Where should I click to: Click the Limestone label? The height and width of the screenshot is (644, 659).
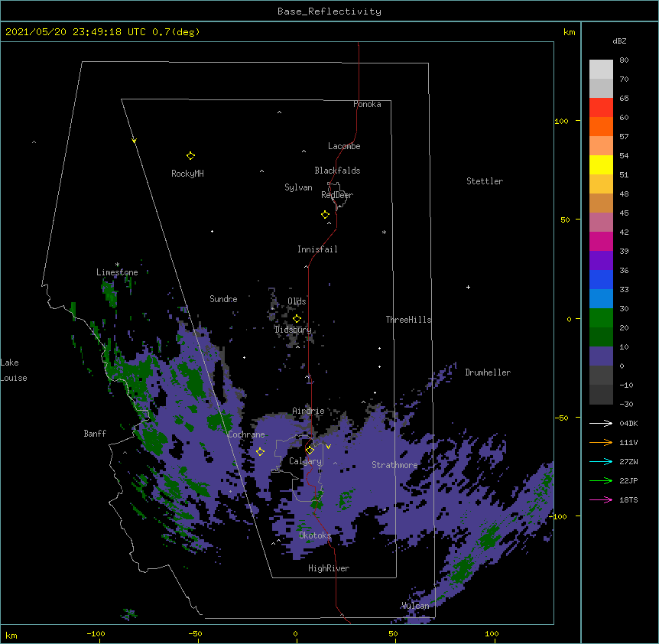(117, 272)
